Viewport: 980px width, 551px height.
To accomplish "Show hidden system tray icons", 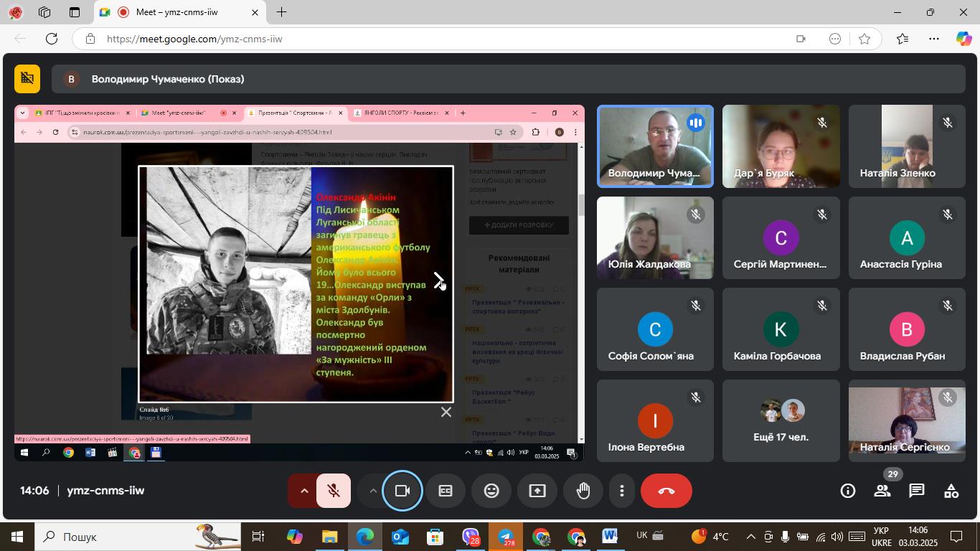I will pos(750,537).
